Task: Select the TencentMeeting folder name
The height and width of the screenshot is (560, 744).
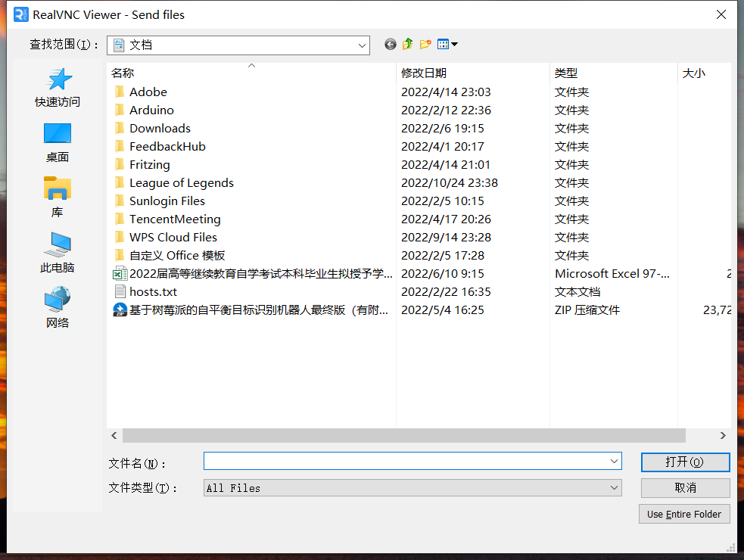Action: pos(175,219)
